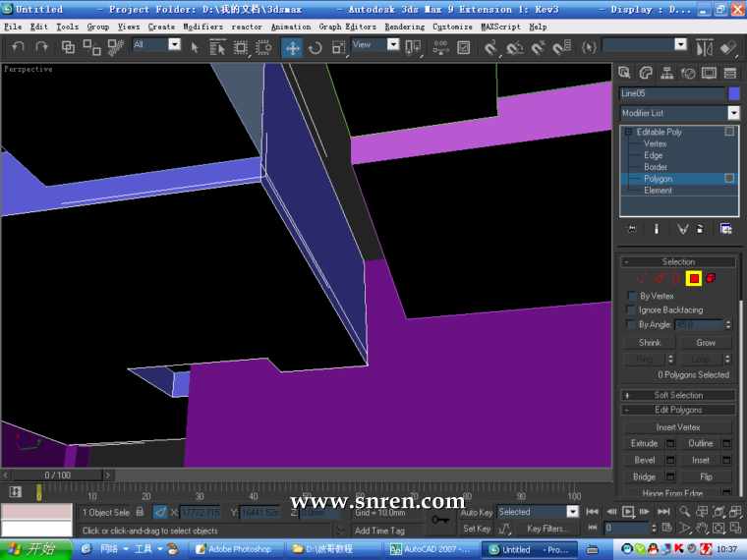
Task: Open the Modifiers menu
Action: (x=202, y=27)
